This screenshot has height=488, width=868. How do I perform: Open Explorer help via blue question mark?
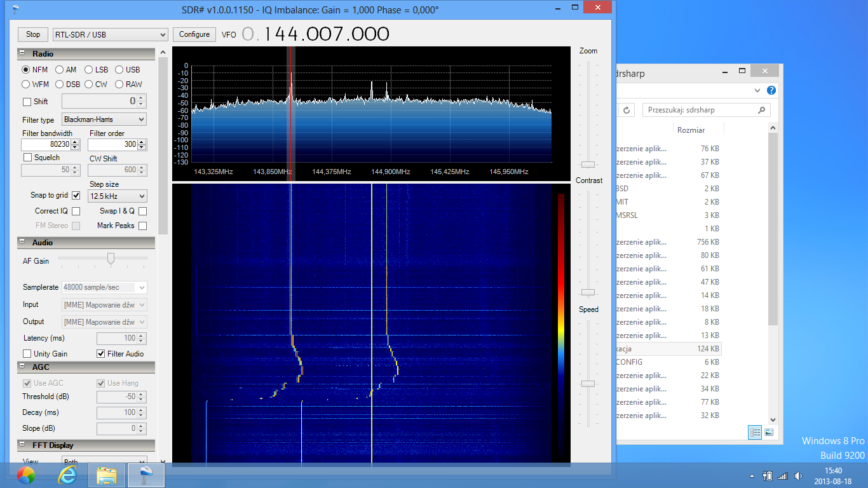tap(771, 90)
